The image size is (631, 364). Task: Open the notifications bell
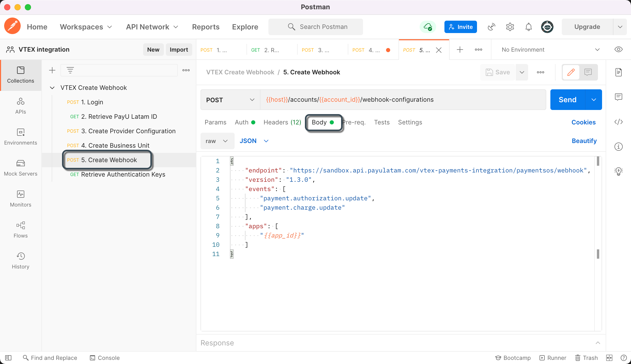[x=529, y=27]
